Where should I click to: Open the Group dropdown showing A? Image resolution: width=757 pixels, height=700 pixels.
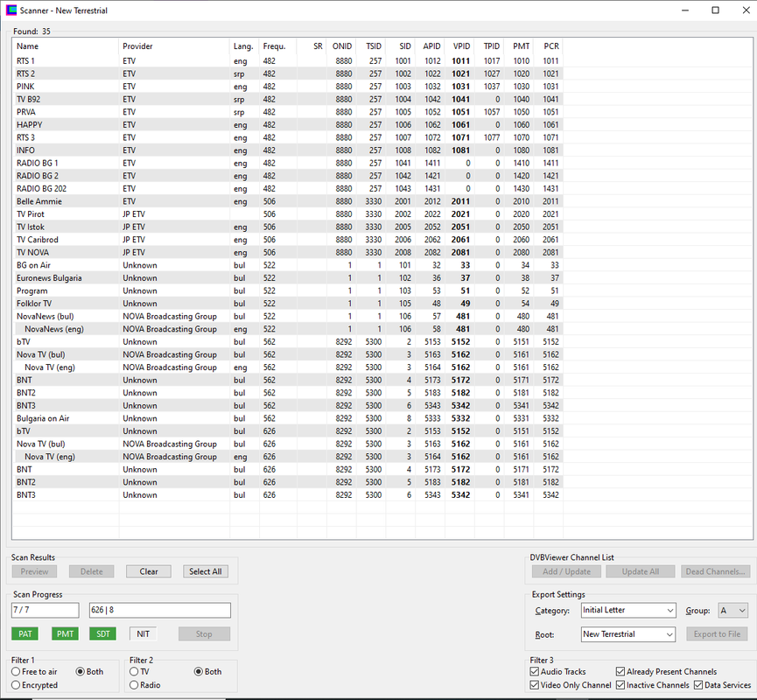732,610
